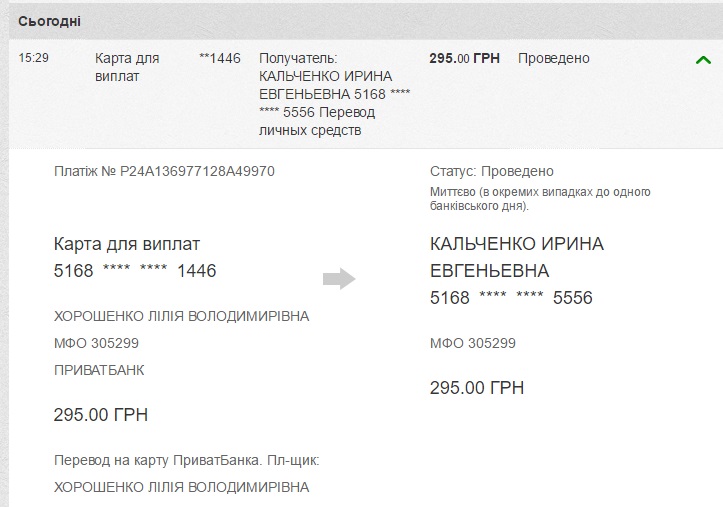
Task: Click the gray transfer arrow icon
Action: pos(339,278)
